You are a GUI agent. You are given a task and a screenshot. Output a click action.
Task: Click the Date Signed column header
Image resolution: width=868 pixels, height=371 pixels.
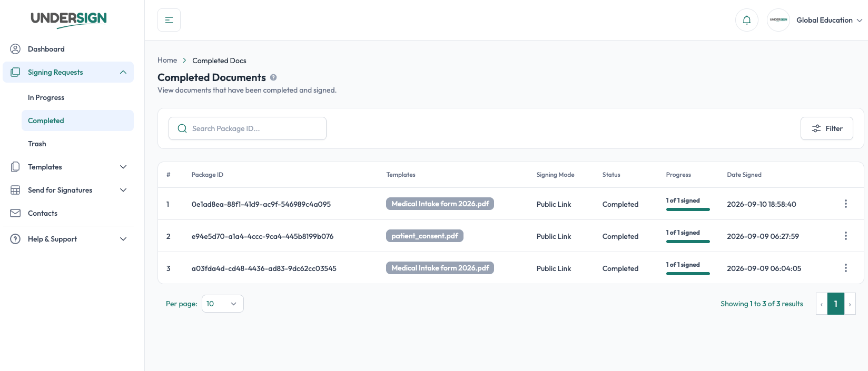[x=744, y=175]
